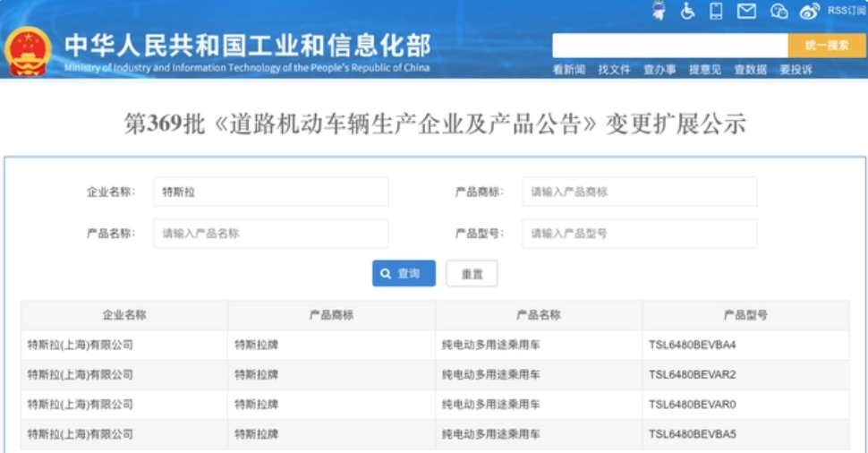Image resolution: width=868 pixels, height=453 pixels.
Task: Open 要投诉 navigation item
Action: click(796, 69)
